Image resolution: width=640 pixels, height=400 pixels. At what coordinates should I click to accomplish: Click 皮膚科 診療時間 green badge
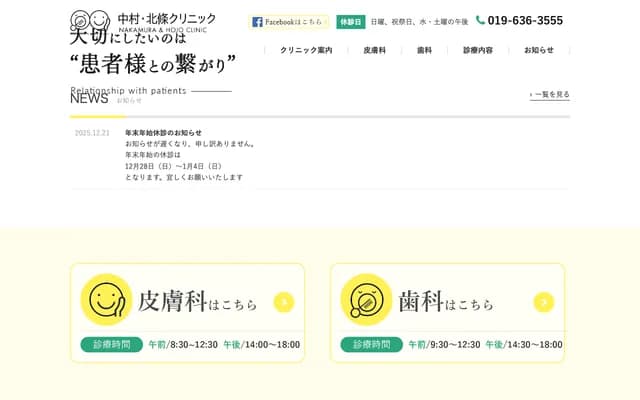(111, 344)
